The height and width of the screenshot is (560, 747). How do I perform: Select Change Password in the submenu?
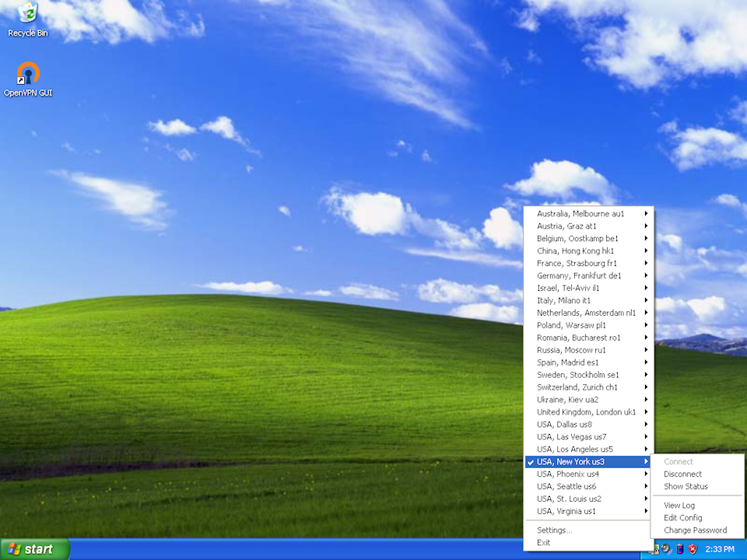click(x=697, y=530)
